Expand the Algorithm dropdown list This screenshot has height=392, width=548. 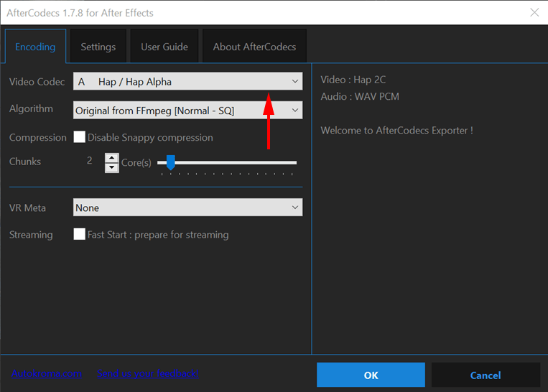pyautogui.click(x=187, y=110)
